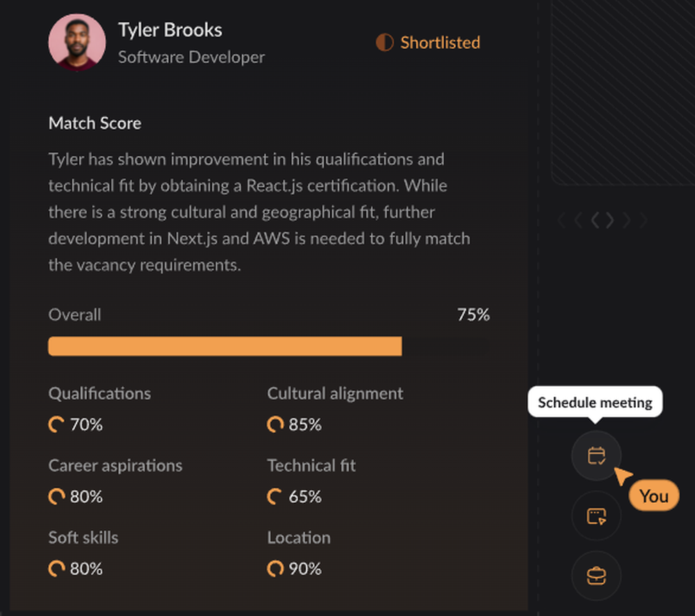
Task: Click the Career aspirations ring icon
Action: click(56, 497)
